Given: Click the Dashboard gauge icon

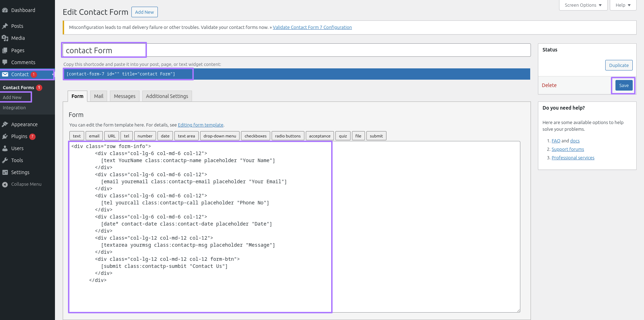Looking at the screenshot, I should 5,10.
